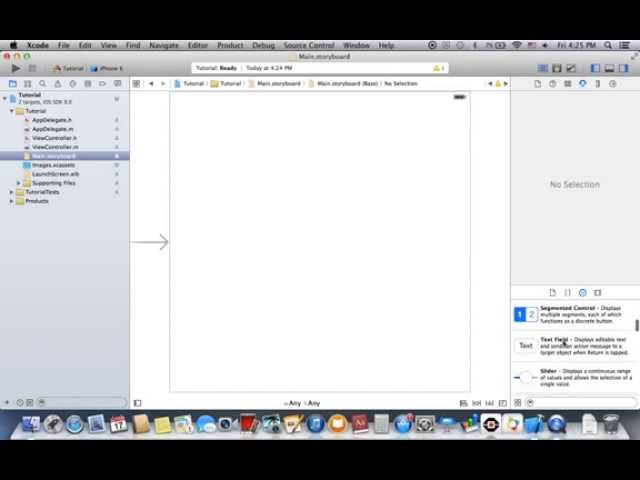Select the Slider object in the library
The height and width of the screenshot is (480, 640).
(x=573, y=377)
